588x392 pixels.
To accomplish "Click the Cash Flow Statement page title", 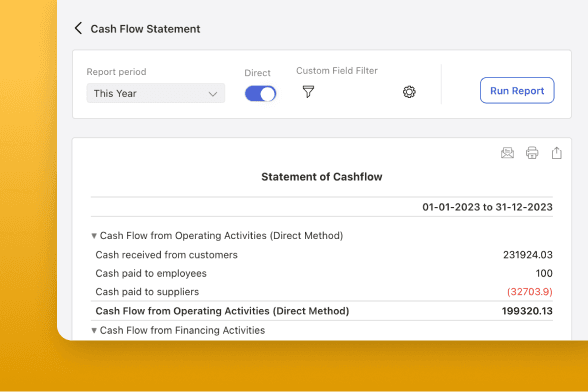I will [146, 29].
